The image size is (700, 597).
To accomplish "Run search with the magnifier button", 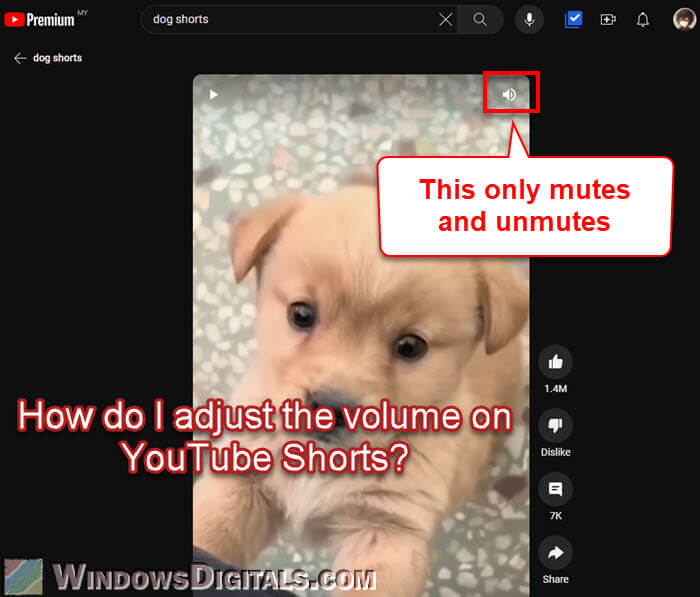I will click(480, 19).
